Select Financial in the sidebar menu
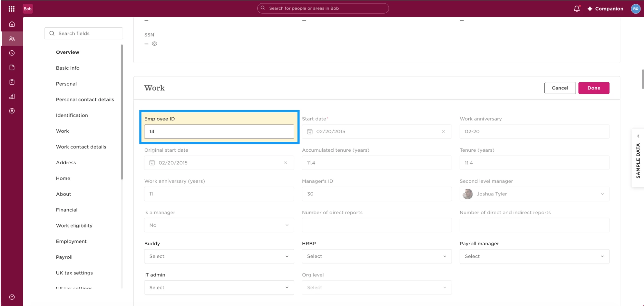Viewport: 644px width, 306px height. point(67,210)
